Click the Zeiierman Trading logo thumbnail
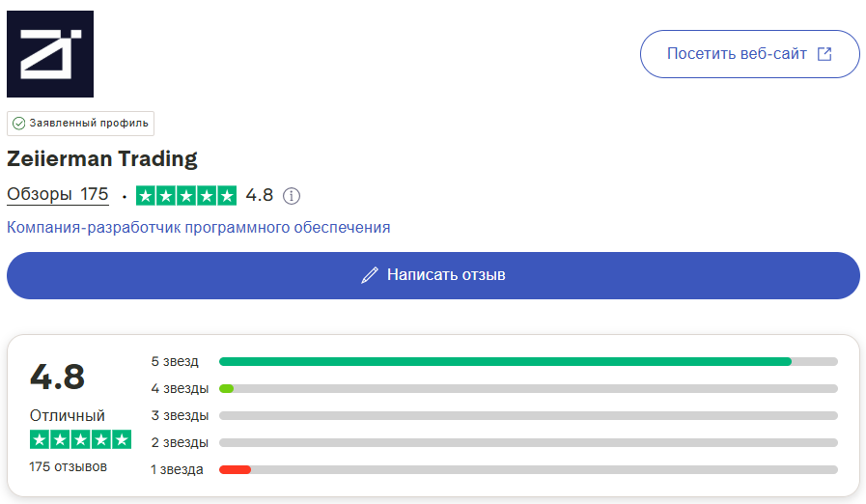The image size is (866, 504). (50, 54)
